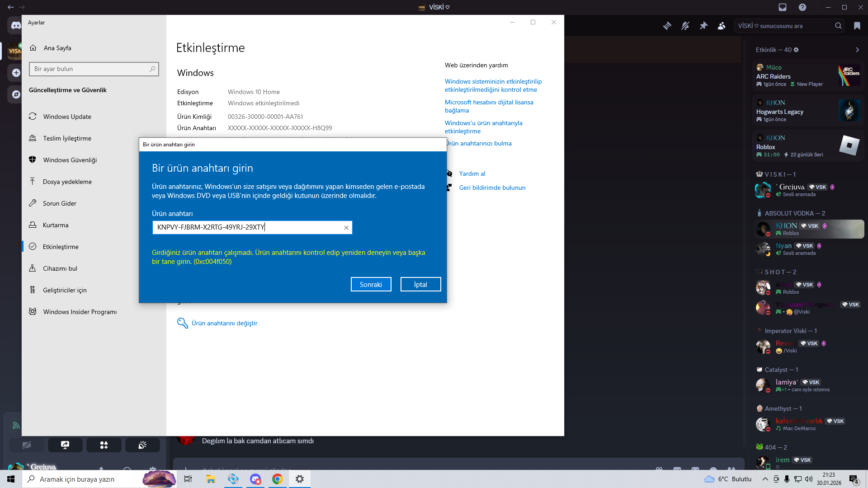Click Geri bildirimde bulunun link

pos(492,188)
